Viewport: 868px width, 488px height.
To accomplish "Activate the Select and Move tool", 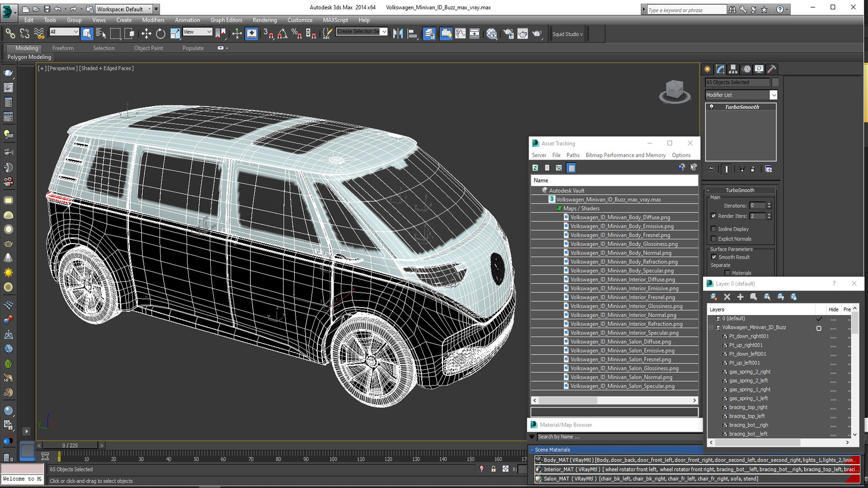I will pyautogui.click(x=146, y=33).
